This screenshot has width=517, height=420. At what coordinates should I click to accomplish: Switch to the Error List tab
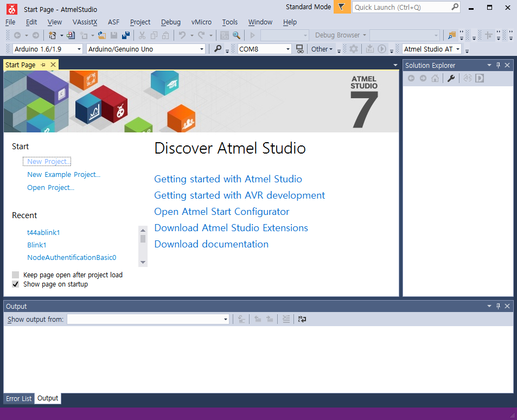coord(19,398)
